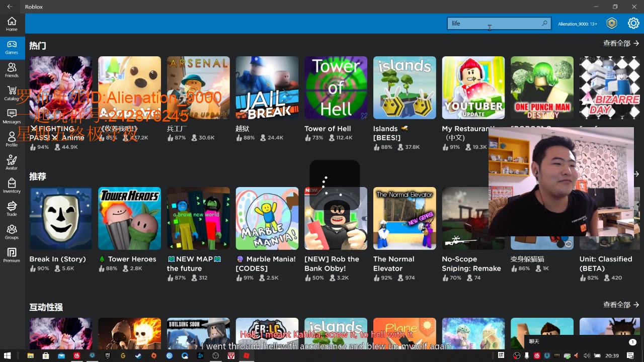The width and height of the screenshot is (644, 362).
Task: Click Unit: Classified (BETA) title text
Action: point(606,264)
